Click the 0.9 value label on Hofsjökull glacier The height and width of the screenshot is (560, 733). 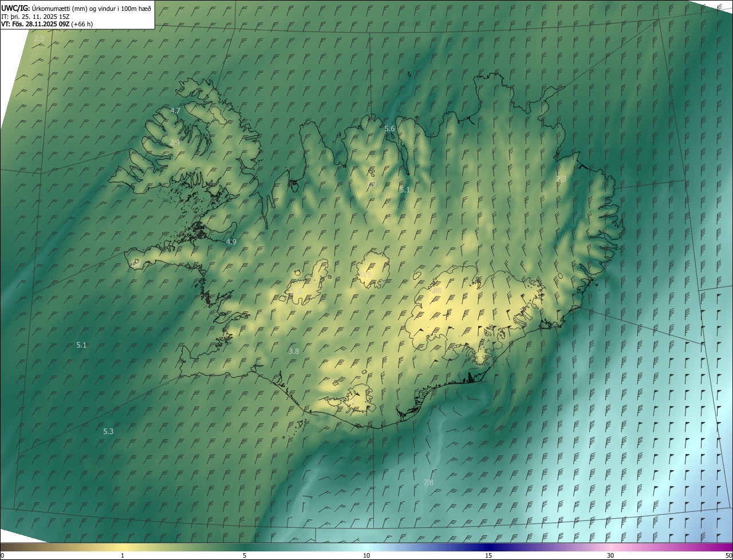pos(366,275)
